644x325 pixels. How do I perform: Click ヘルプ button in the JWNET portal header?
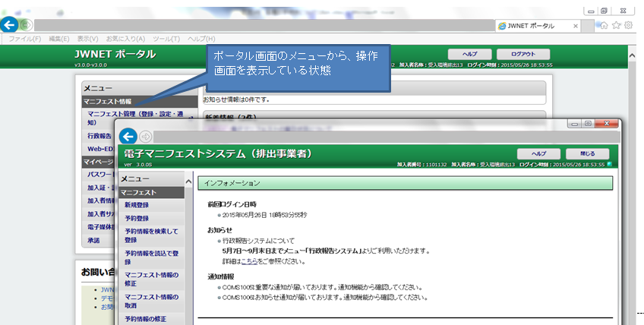pos(469,54)
